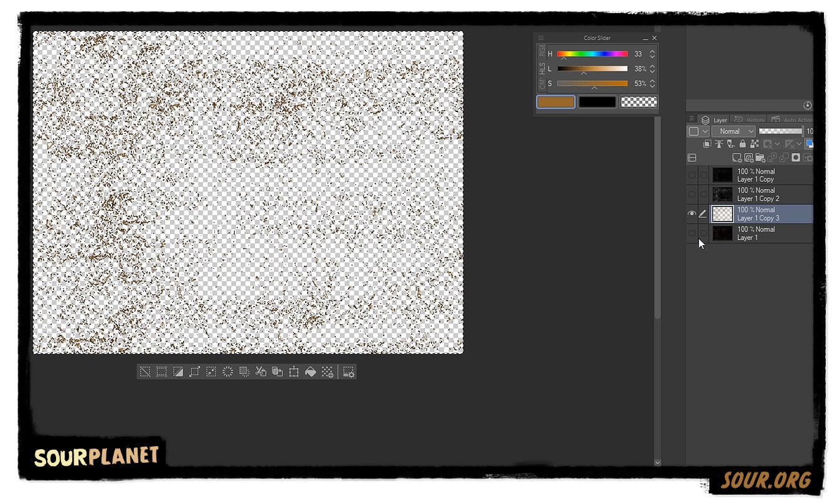This screenshot has height=504, width=837.
Task: Click the Create Layer Mask icon
Action: click(x=795, y=157)
